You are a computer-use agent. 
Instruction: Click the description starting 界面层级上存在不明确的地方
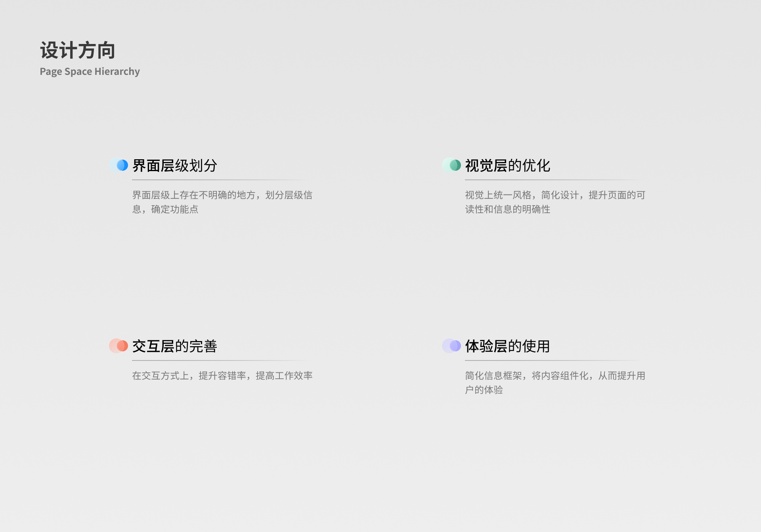(x=222, y=202)
